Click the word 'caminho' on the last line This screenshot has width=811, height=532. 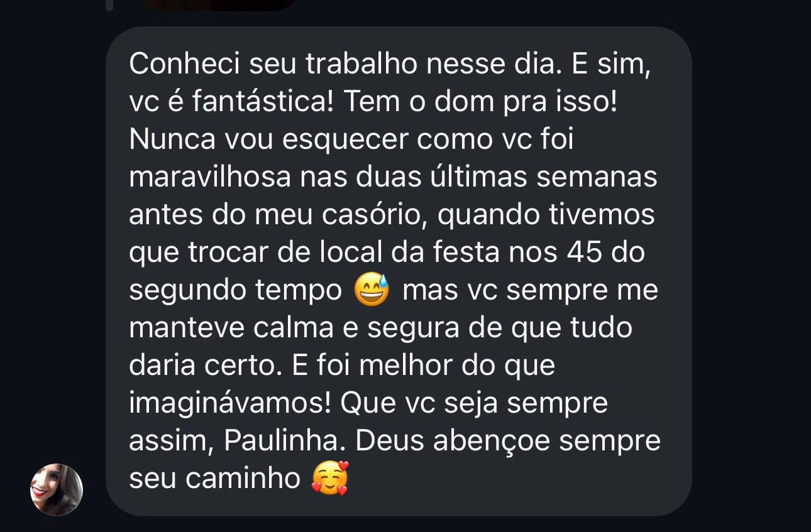point(243,479)
